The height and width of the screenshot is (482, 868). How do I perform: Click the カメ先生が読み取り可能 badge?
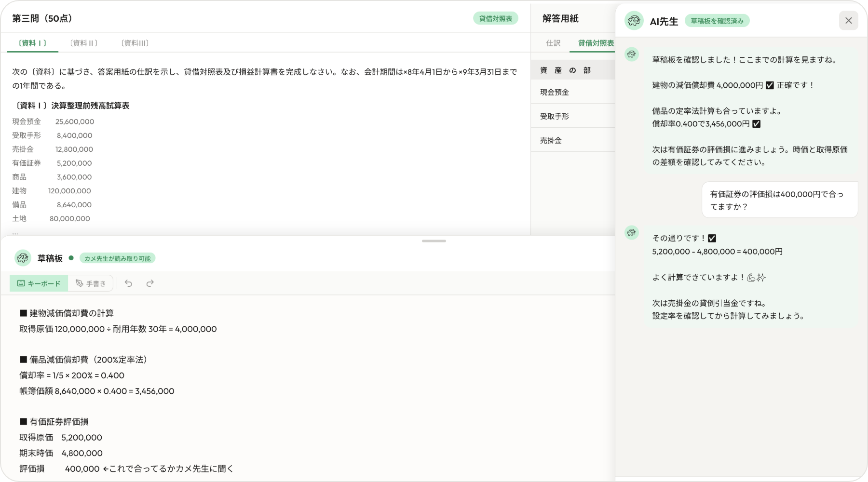(x=118, y=258)
